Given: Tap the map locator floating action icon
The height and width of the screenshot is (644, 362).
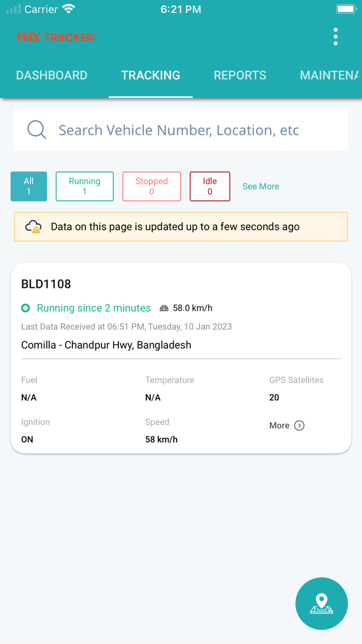Looking at the screenshot, I should [322, 604].
